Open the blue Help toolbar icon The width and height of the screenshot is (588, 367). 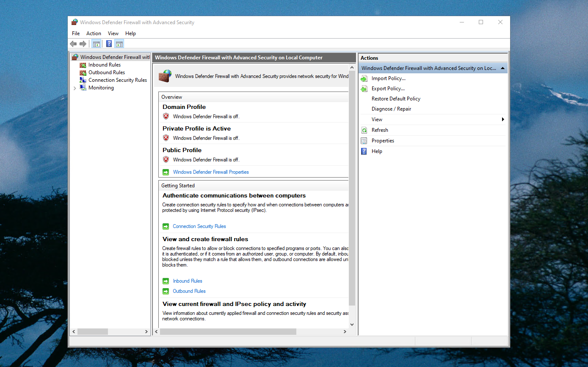(109, 44)
